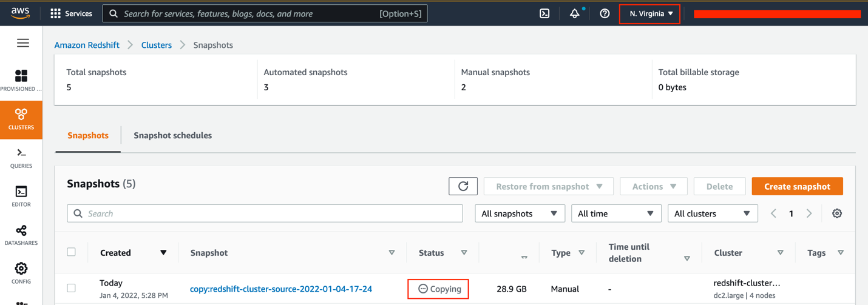
Task: Refresh the snapshots list
Action: coord(463,186)
